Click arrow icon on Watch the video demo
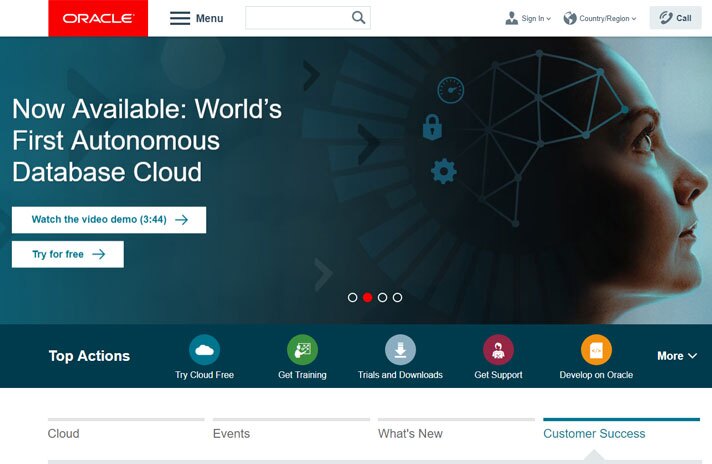 pyautogui.click(x=182, y=220)
